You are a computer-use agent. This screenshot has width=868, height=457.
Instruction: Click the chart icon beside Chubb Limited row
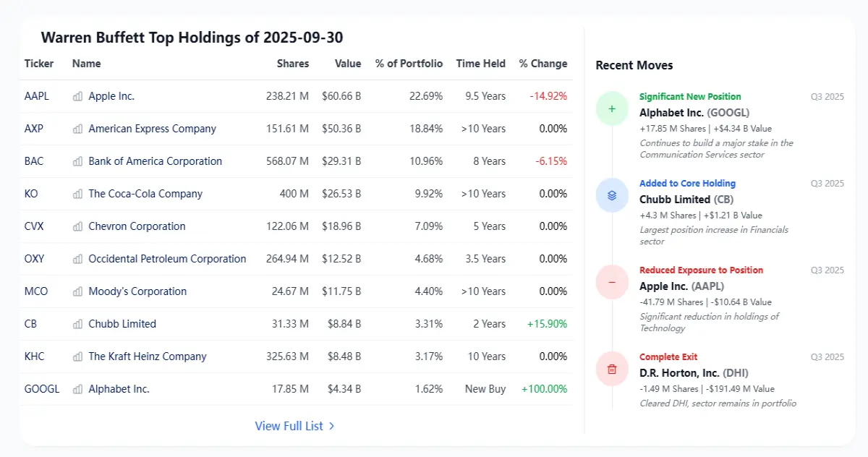[x=77, y=324]
